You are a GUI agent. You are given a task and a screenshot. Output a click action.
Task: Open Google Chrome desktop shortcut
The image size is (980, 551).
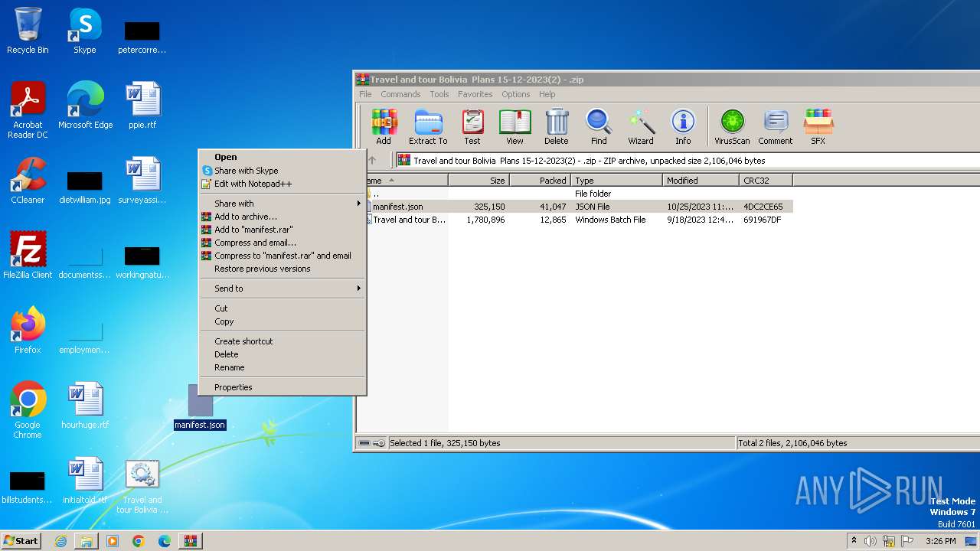coord(28,410)
